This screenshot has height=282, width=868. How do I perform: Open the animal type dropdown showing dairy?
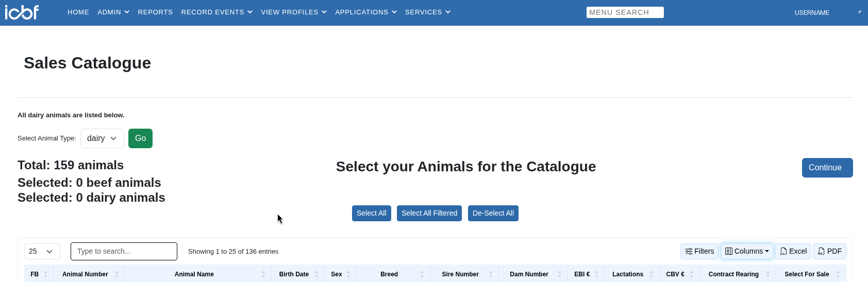click(x=102, y=138)
